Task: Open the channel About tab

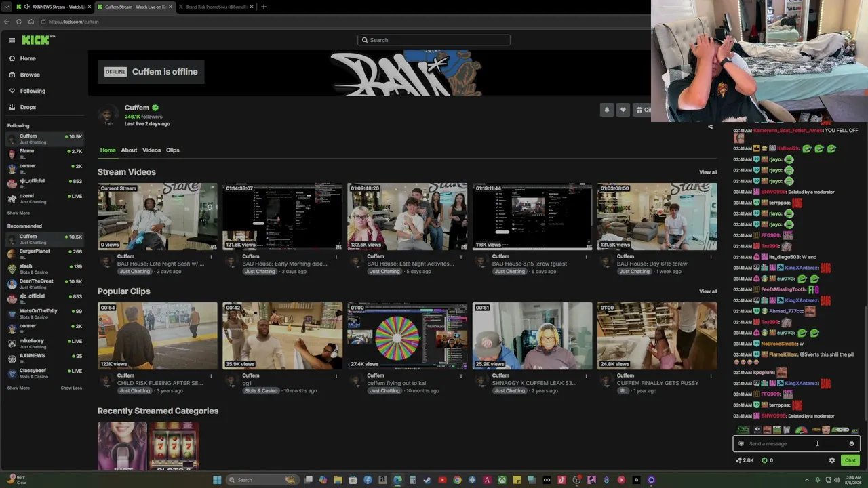Action: [x=129, y=150]
